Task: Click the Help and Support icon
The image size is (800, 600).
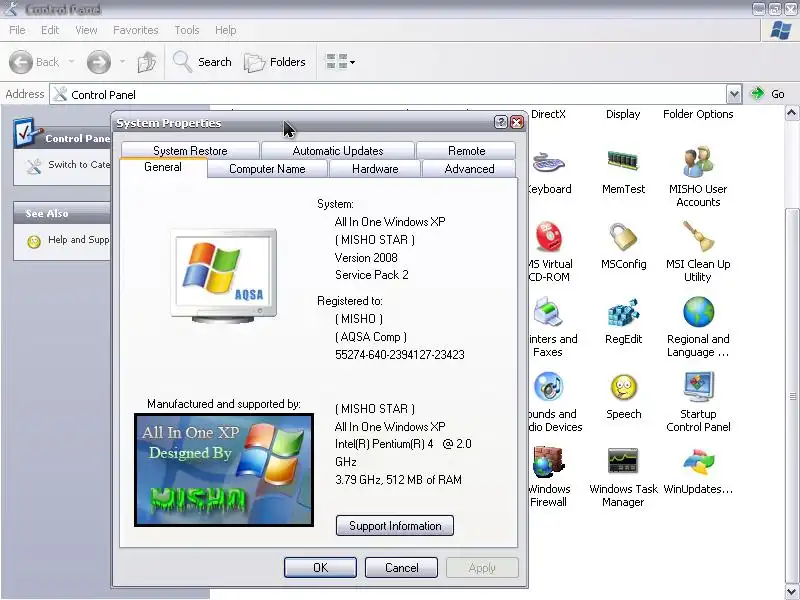Action: pos(34,241)
